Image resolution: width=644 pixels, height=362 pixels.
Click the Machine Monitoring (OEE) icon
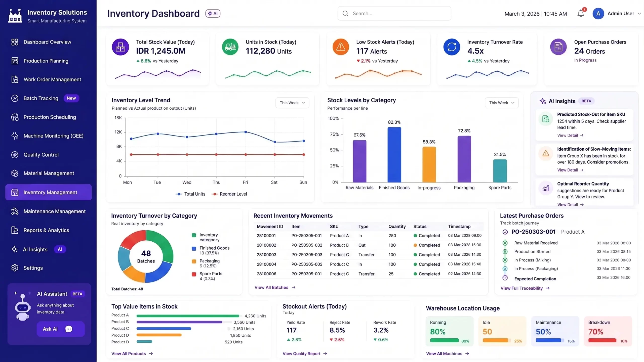[x=15, y=136]
